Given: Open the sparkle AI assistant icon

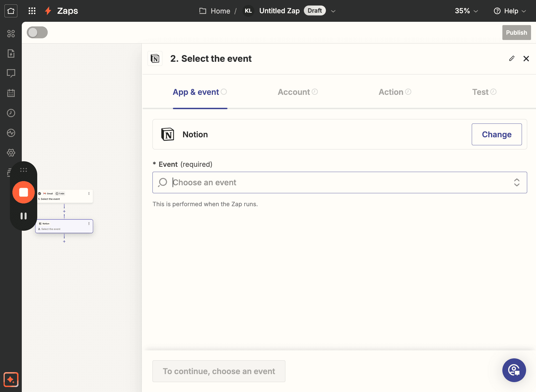Looking at the screenshot, I should pos(11,380).
